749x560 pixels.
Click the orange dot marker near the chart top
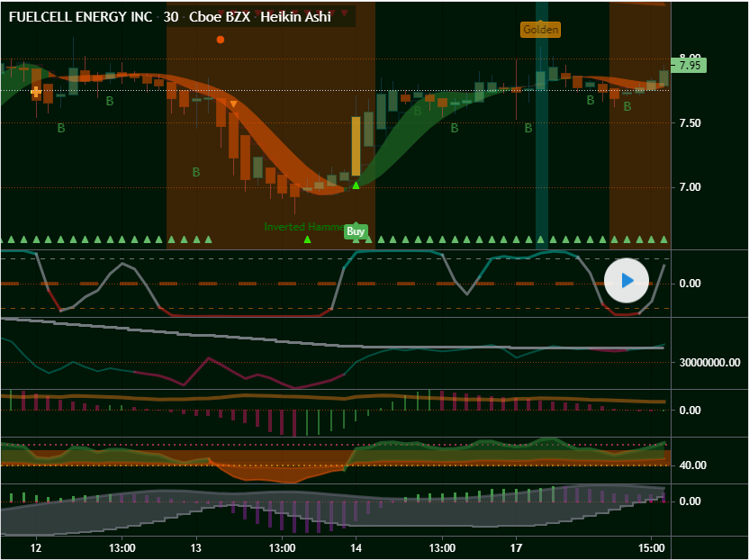pos(221,40)
